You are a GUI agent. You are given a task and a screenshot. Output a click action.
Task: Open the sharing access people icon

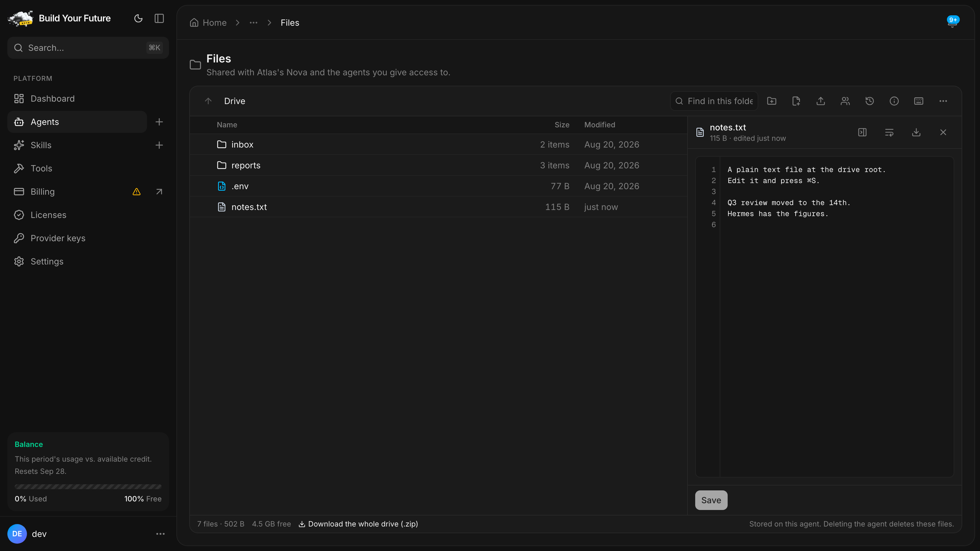[845, 101]
